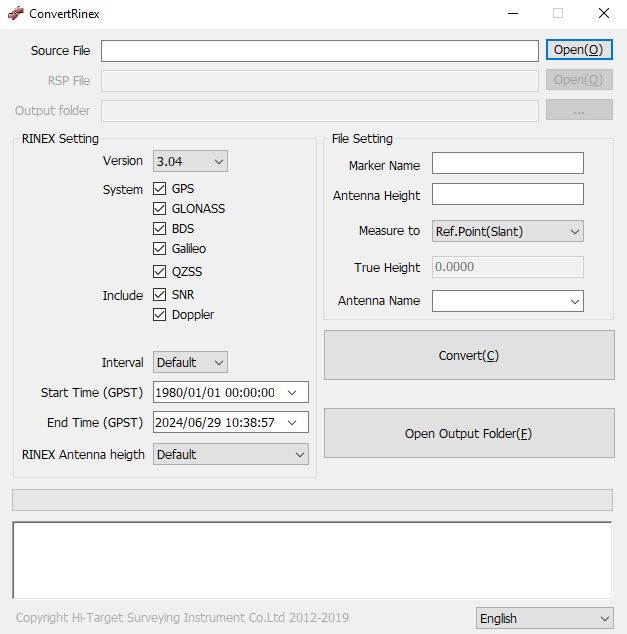The width and height of the screenshot is (627, 634).
Task: Disable the Doppler include checkbox
Action: 160,315
